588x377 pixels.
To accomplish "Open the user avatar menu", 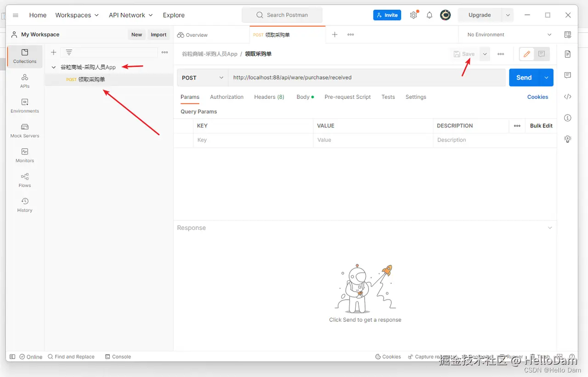I will (x=445, y=15).
